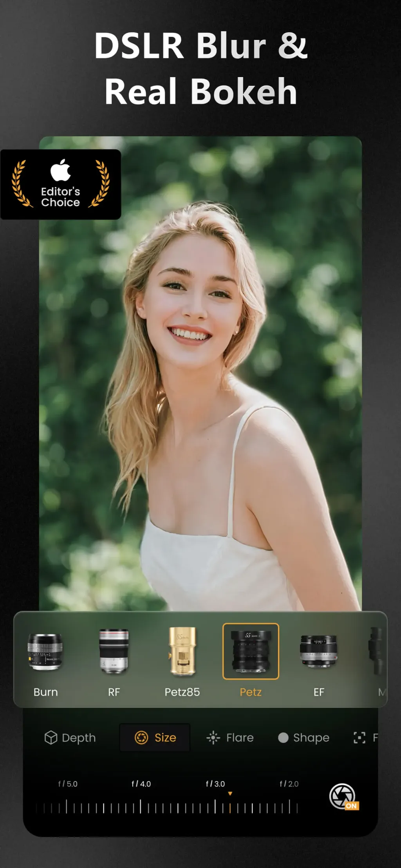Click the orange Petz label

(x=251, y=692)
